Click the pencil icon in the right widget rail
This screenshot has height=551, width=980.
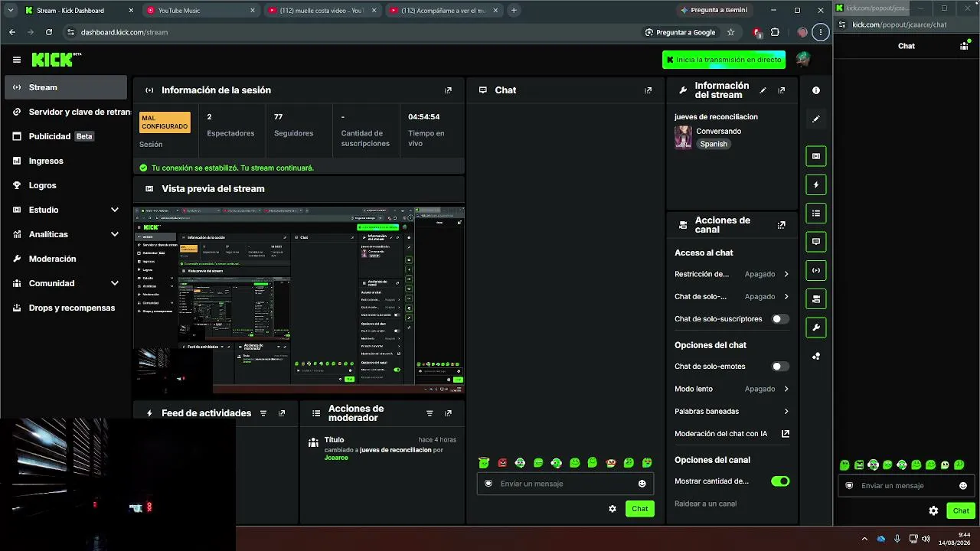[x=816, y=119]
